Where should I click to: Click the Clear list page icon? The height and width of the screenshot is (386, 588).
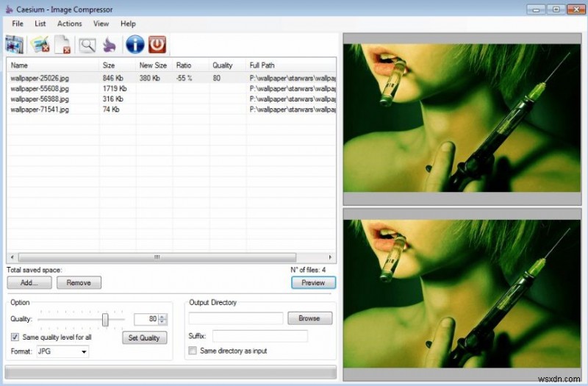coord(62,45)
